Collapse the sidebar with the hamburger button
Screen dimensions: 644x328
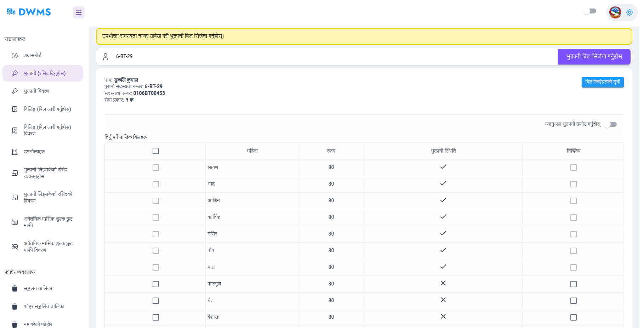click(x=78, y=12)
